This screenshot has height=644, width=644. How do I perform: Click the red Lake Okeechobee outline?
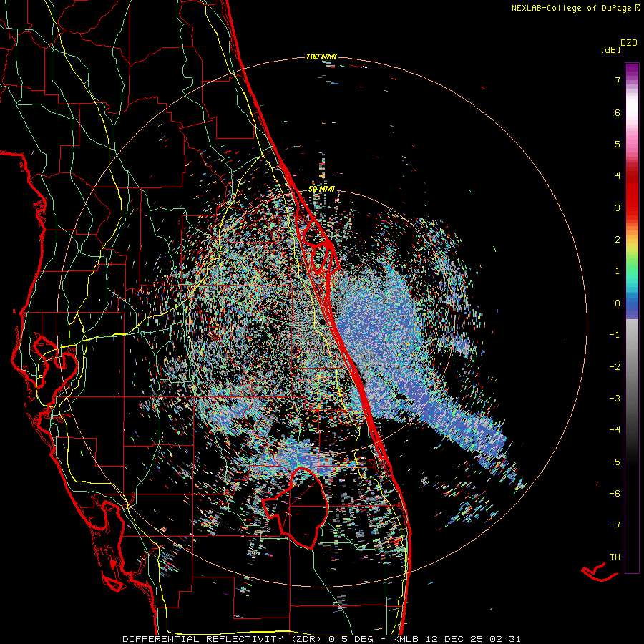tap(296, 507)
